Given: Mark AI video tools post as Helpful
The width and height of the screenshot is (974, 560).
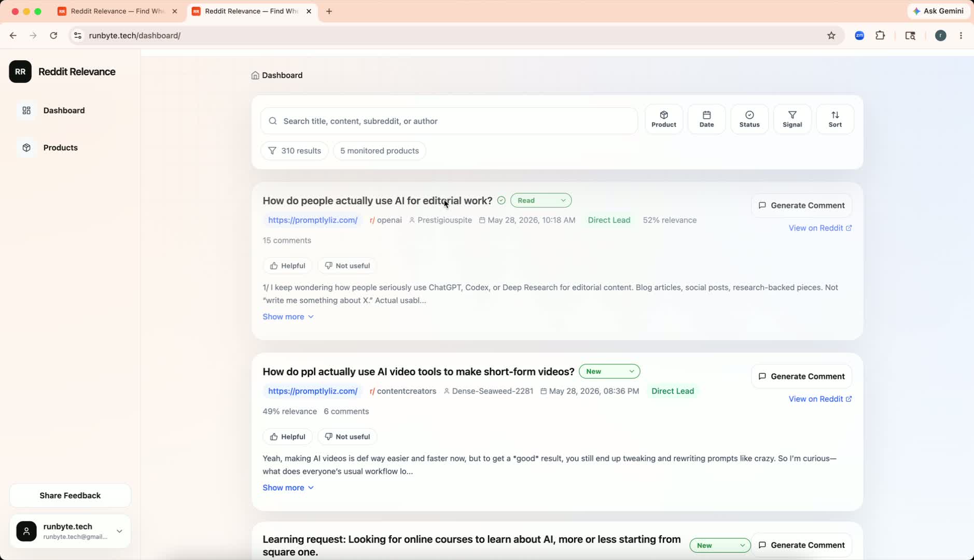Looking at the screenshot, I should click(x=287, y=437).
